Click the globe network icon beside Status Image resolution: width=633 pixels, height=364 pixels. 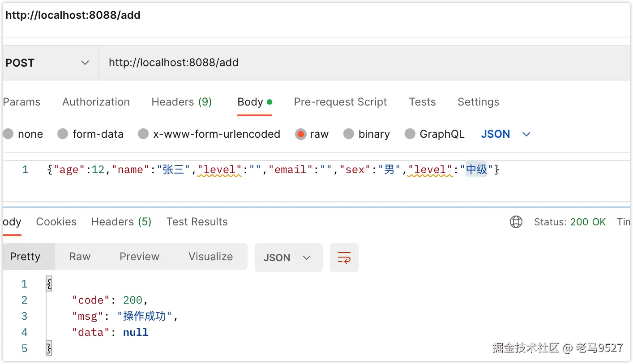516,222
